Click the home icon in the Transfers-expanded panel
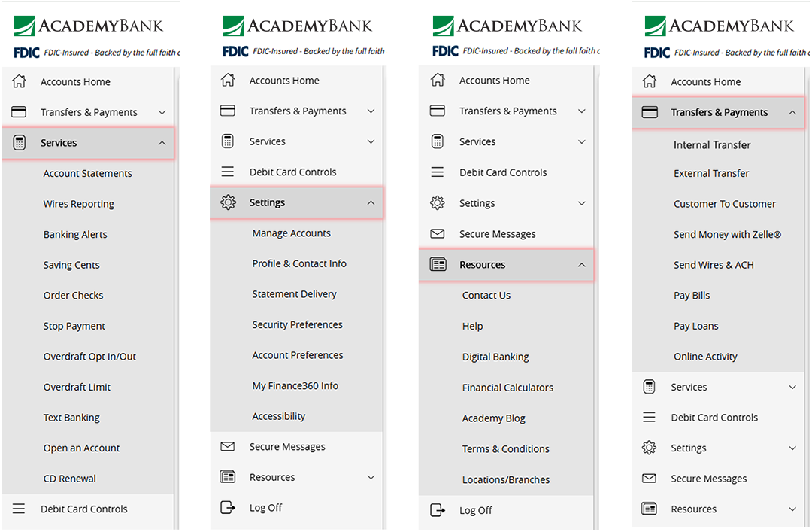The height and width of the screenshot is (532, 812). (650, 81)
